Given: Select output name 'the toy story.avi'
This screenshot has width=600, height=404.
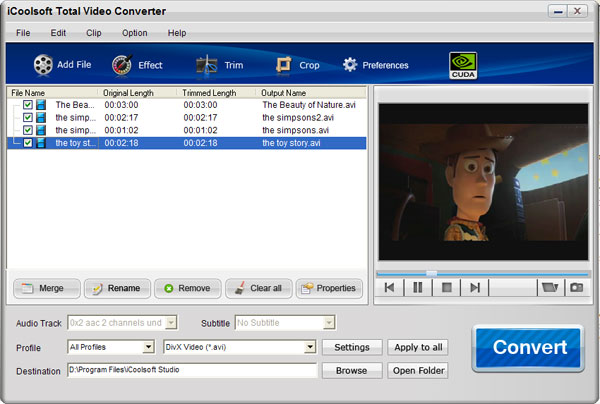Looking at the screenshot, I should [x=291, y=143].
